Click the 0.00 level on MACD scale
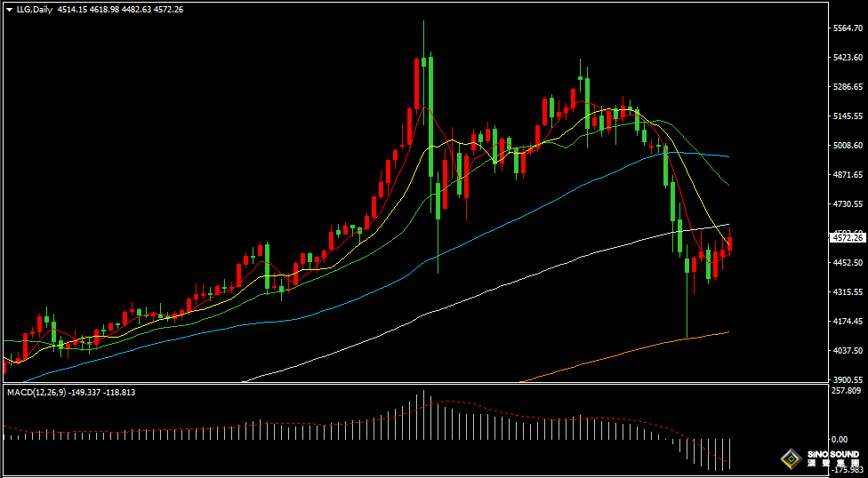Screen dimensions: 868x478 [839, 439]
